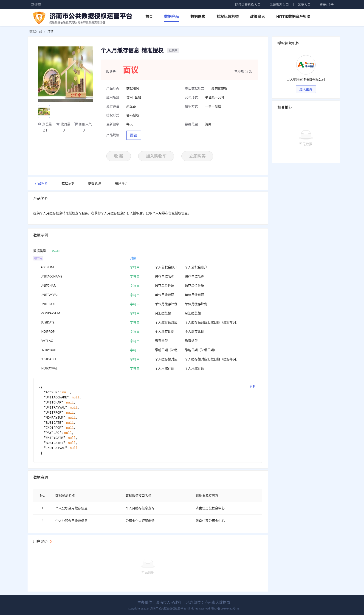Screen dimensions: 364x615
Task: Click the MONPAYSUM field name
Action: pyautogui.click(x=50, y=313)
